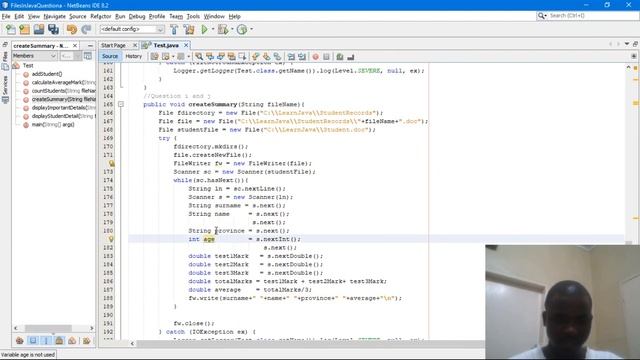Open the default config dropdown
Image resolution: width=640 pixels, height=360 pixels.
pos(132,29)
